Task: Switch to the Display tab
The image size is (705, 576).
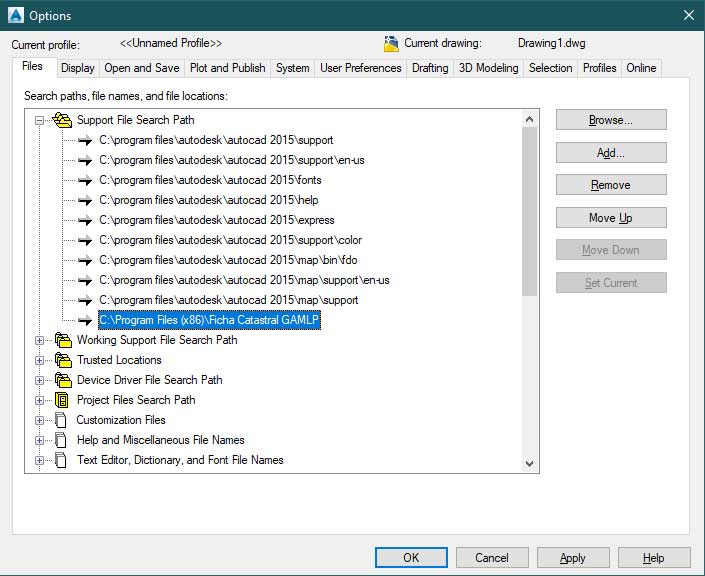Action: (78, 68)
